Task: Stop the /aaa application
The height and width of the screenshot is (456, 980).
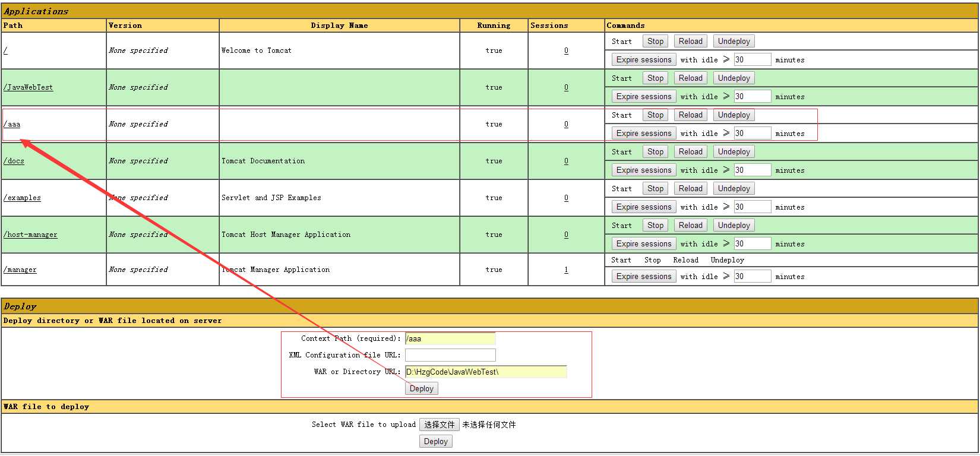Action: 655,115
